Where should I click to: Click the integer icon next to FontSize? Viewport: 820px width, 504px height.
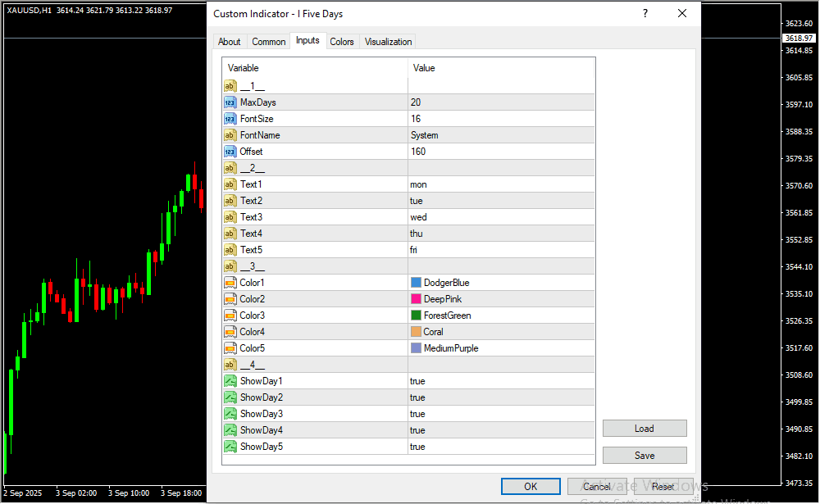[230, 119]
